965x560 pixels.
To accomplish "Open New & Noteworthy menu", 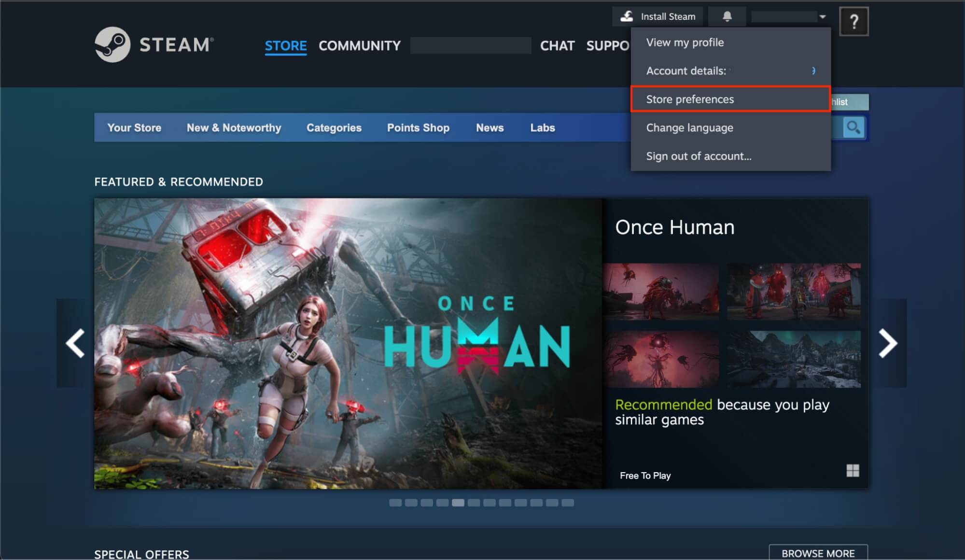I will (234, 128).
